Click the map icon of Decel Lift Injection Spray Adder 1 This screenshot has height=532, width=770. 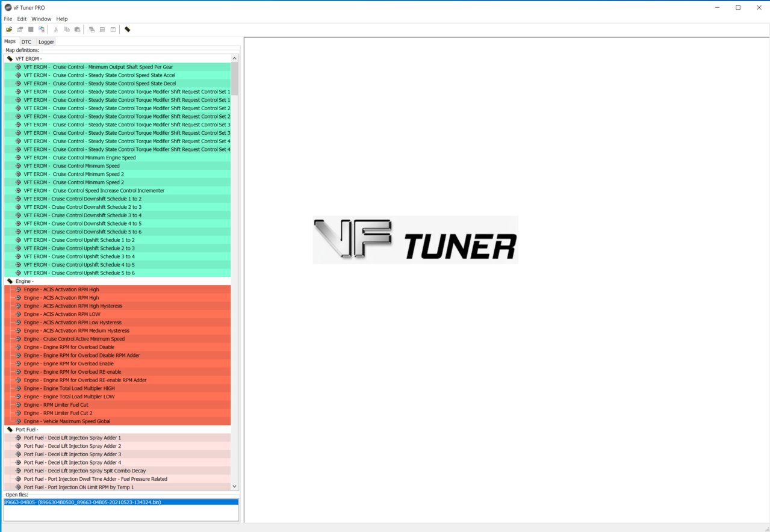(18, 438)
